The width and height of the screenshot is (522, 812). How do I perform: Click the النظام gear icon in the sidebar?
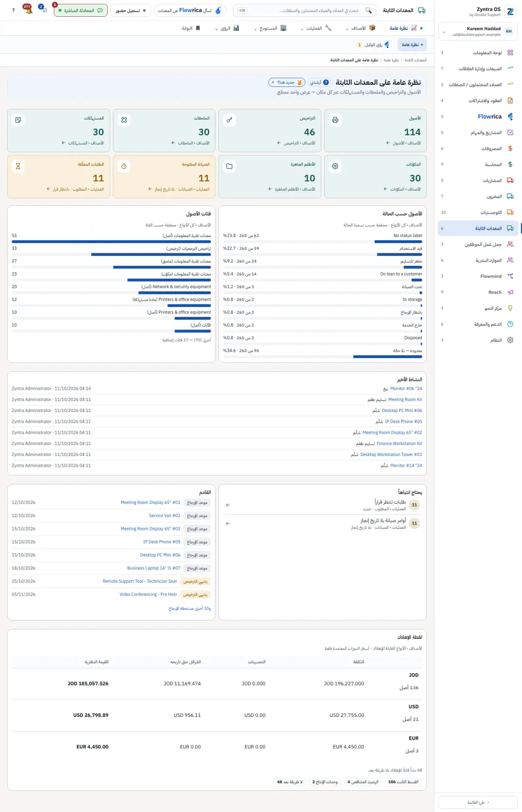point(510,340)
